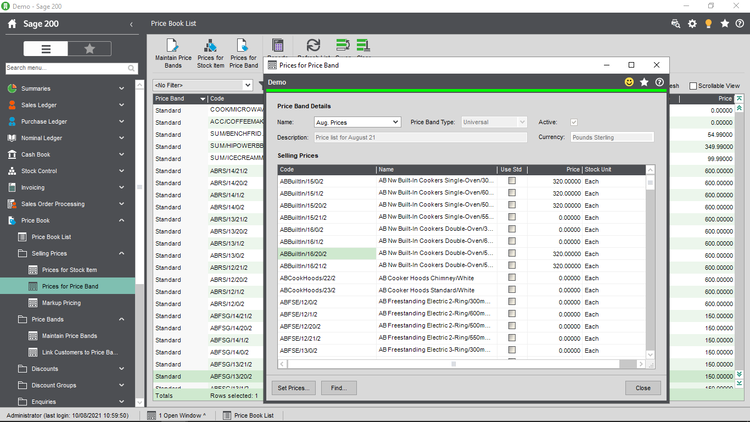Screen dimensions: 750x422
Task: Toggle Use Std for ABCookHoods/22/2
Action: tap(512, 278)
